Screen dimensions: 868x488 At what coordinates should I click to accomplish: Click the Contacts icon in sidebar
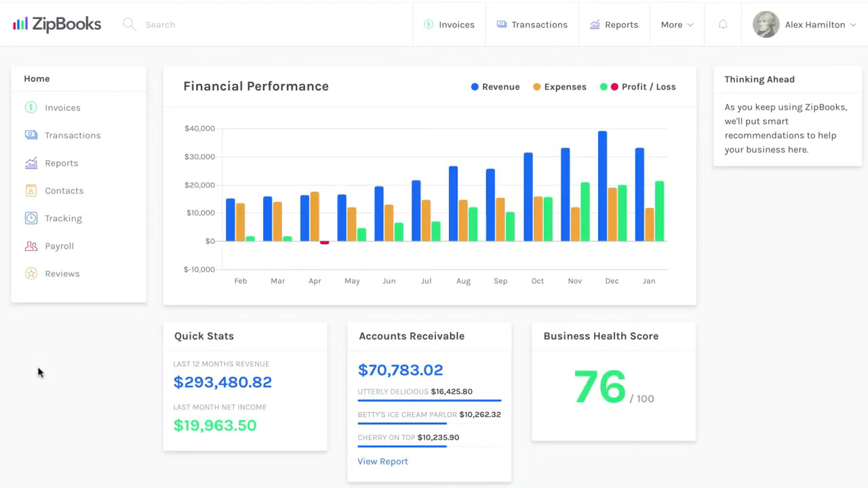tap(31, 190)
